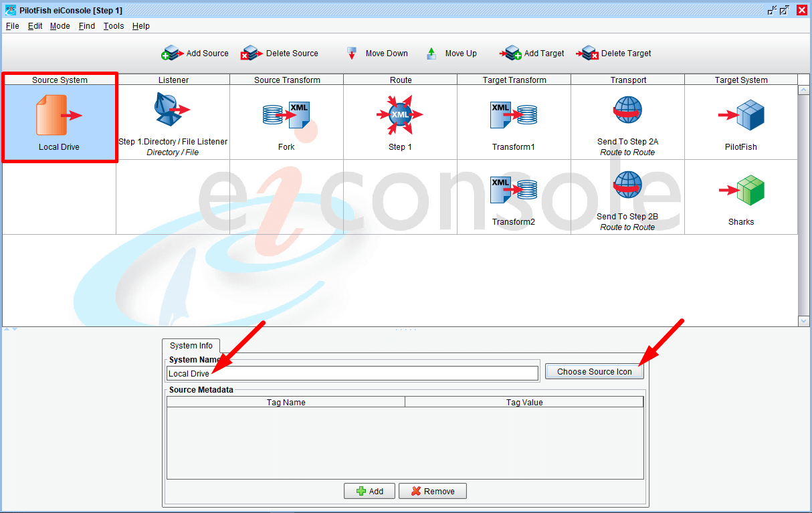Select the Send To Step 2A transport globe
Screen dimensions: 812x513
[627, 110]
